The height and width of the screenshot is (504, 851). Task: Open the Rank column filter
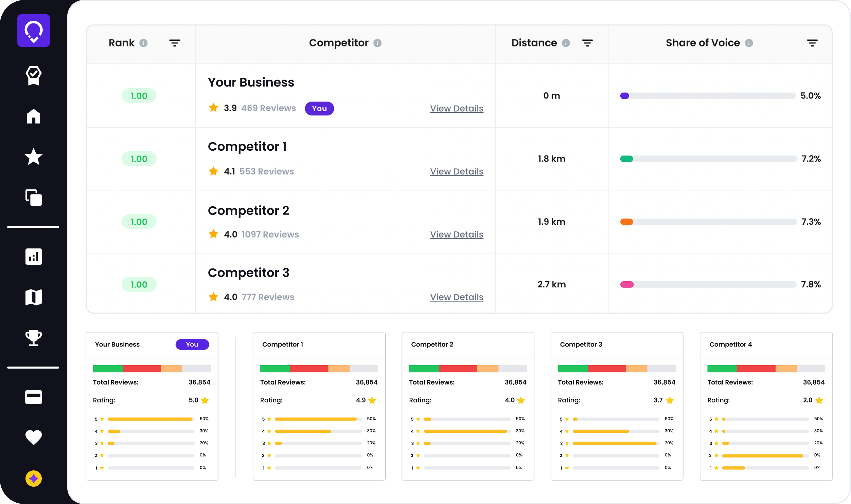pyautogui.click(x=175, y=43)
